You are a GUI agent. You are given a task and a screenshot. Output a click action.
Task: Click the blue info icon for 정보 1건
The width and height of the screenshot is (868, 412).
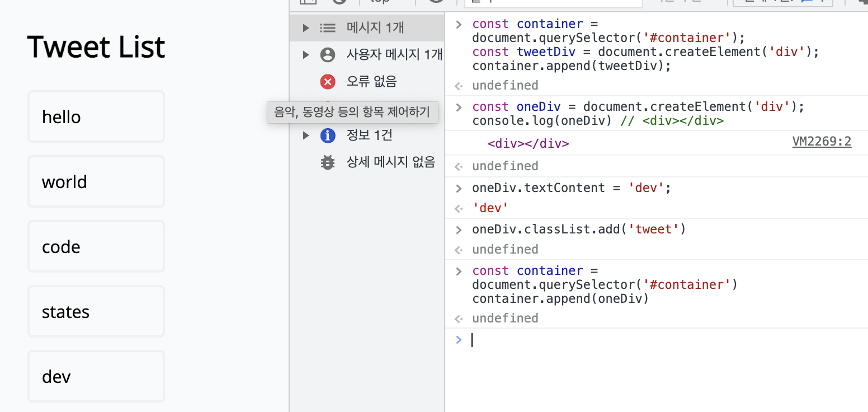(x=328, y=135)
